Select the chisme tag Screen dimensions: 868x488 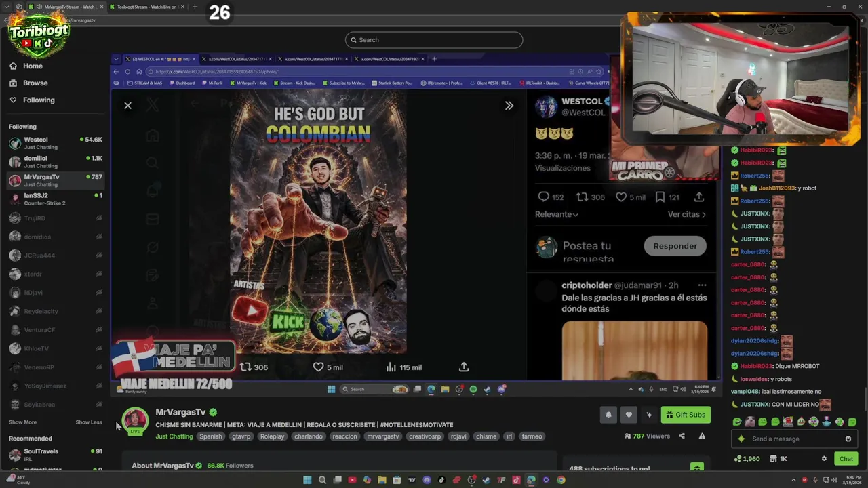click(486, 436)
